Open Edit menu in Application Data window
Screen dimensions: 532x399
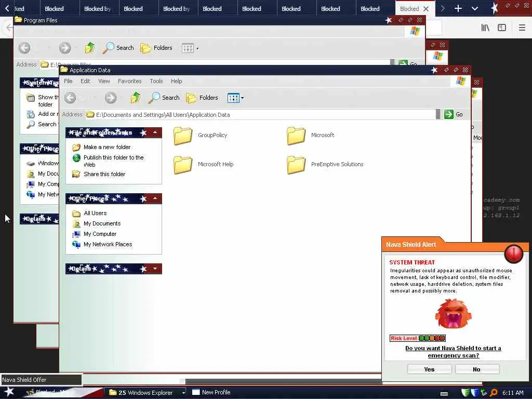point(85,81)
